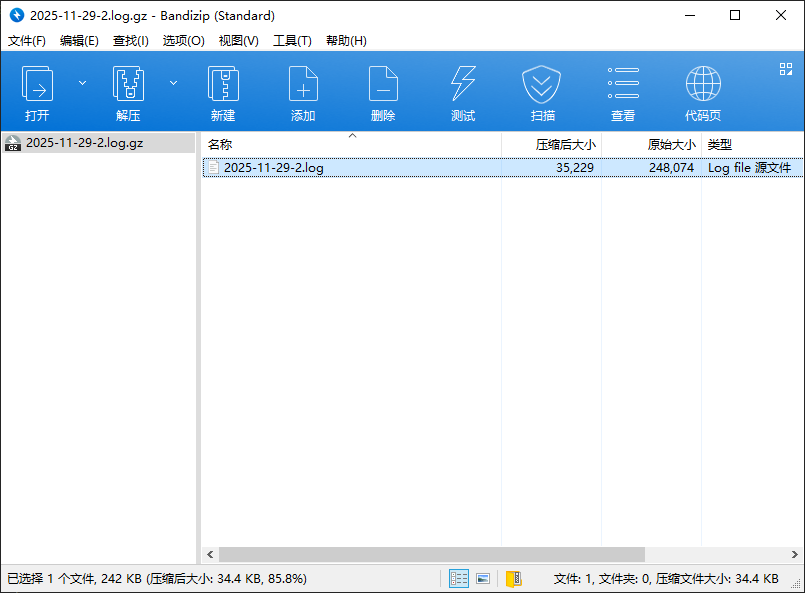Select the 2025-11-29-2.log file row
The width and height of the screenshot is (805, 593).
(x=503, y=167)
